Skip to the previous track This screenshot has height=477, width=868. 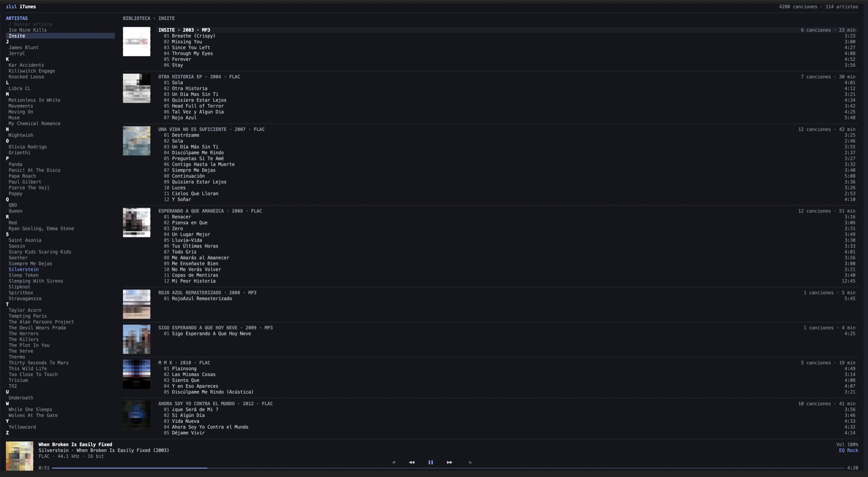click(x=411, y=462)
